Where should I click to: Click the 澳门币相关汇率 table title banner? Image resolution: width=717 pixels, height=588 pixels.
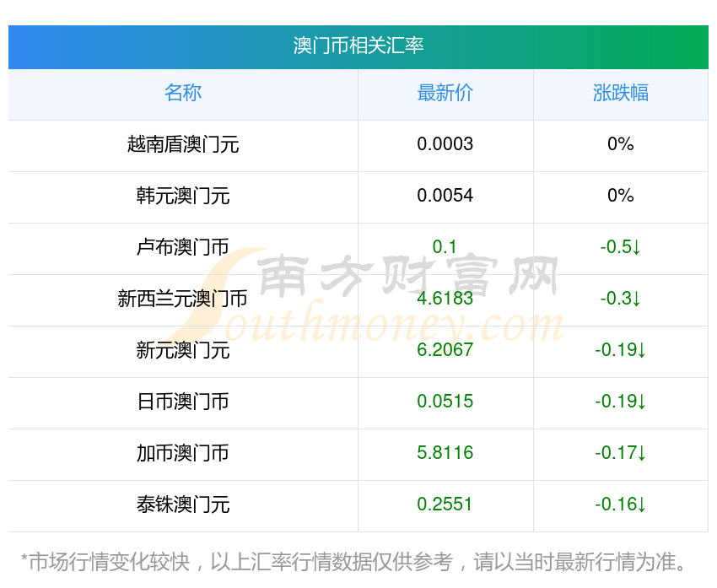pyautogui.click(x=358, y=46)
